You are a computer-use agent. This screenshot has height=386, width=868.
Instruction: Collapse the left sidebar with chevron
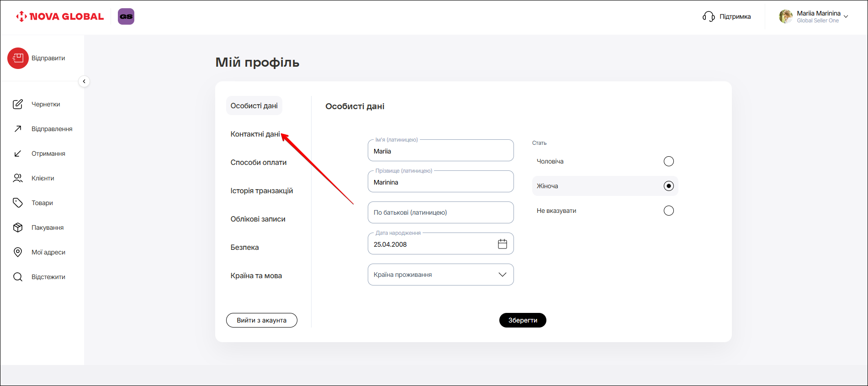pyautogui.click(x=84, y=81)
